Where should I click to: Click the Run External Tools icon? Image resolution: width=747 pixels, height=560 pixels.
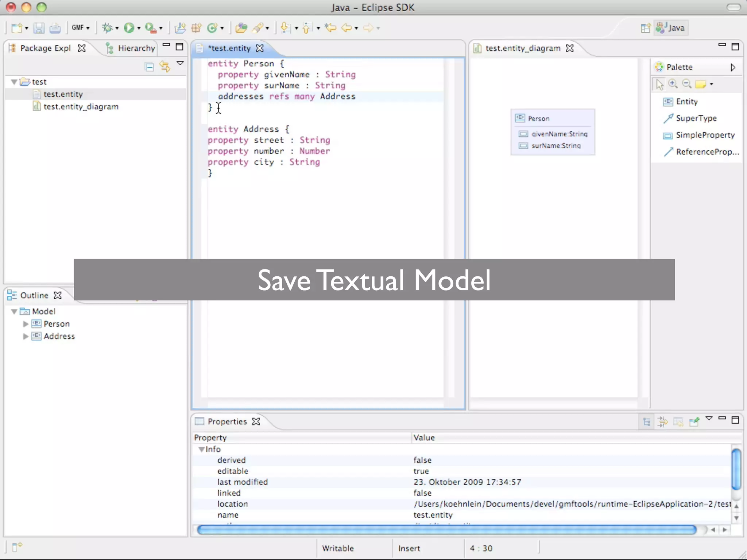[151, 28]
